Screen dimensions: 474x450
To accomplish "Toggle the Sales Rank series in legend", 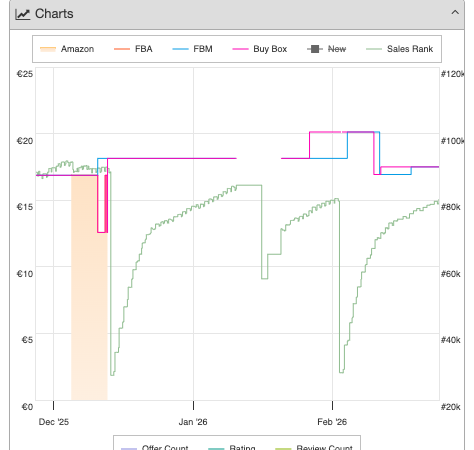I will coord(400,49).
